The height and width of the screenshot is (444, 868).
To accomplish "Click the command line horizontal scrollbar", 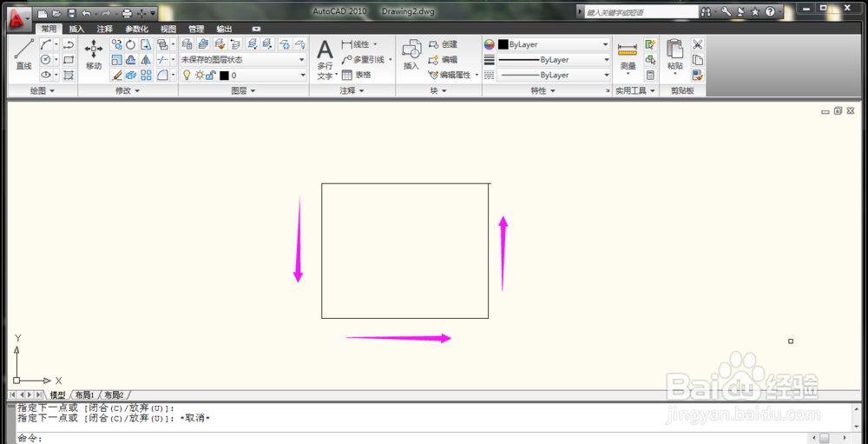I will tap(831, 439).
